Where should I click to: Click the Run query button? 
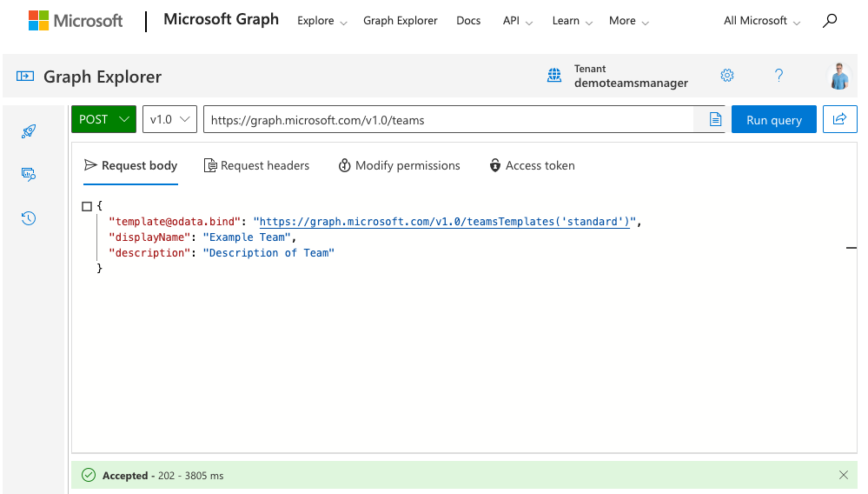tap(774, 119)
